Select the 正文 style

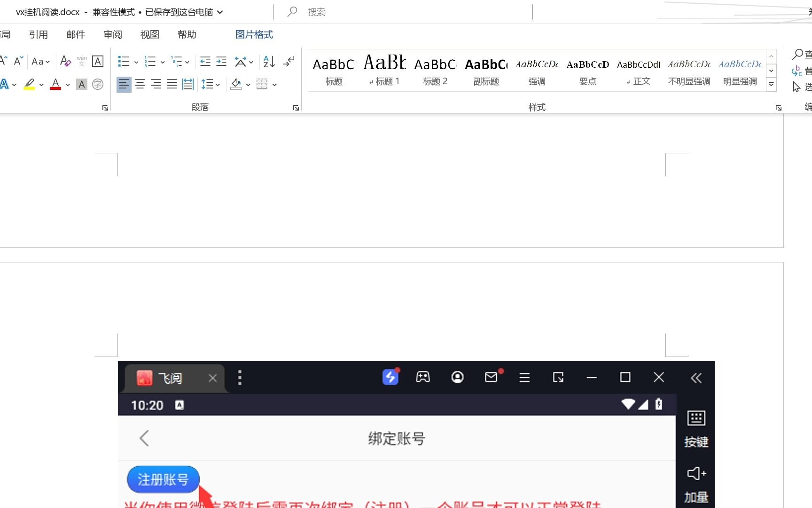click(x=639, y=71)
